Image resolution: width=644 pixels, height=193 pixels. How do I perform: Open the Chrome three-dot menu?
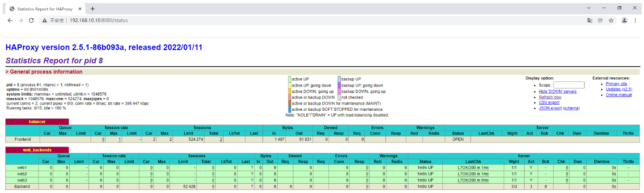pos(635,21)
